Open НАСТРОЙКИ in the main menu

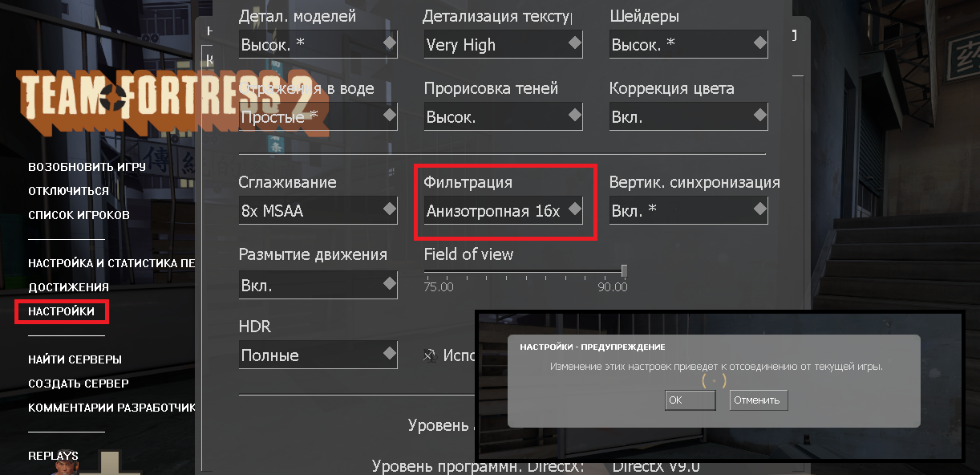61,311
